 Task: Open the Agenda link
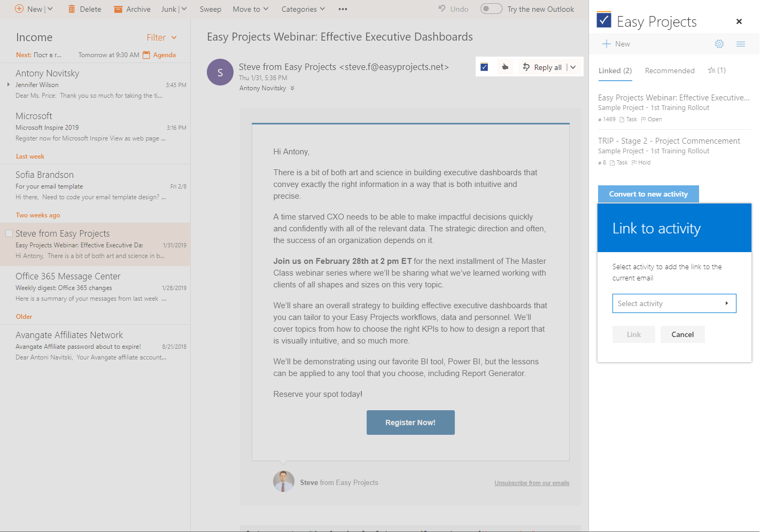click(x=164, y=55)
